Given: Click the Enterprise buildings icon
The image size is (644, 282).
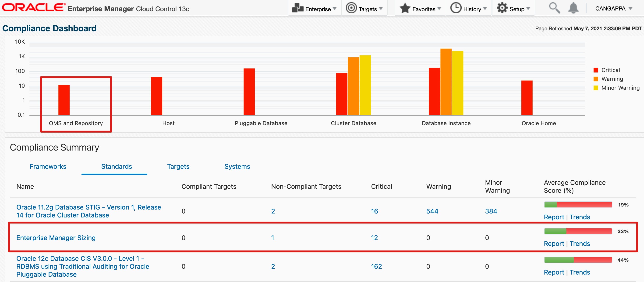Looking at the screenshot, I should coord(298,8).
